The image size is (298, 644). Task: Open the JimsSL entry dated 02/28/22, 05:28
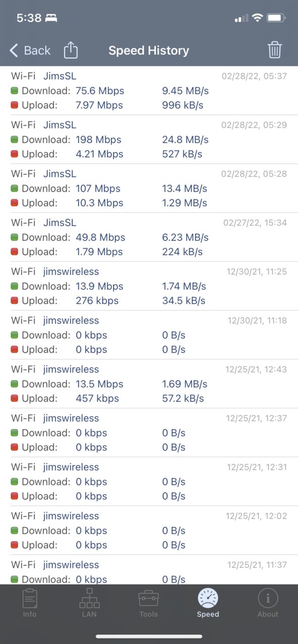tap(149, 189)
